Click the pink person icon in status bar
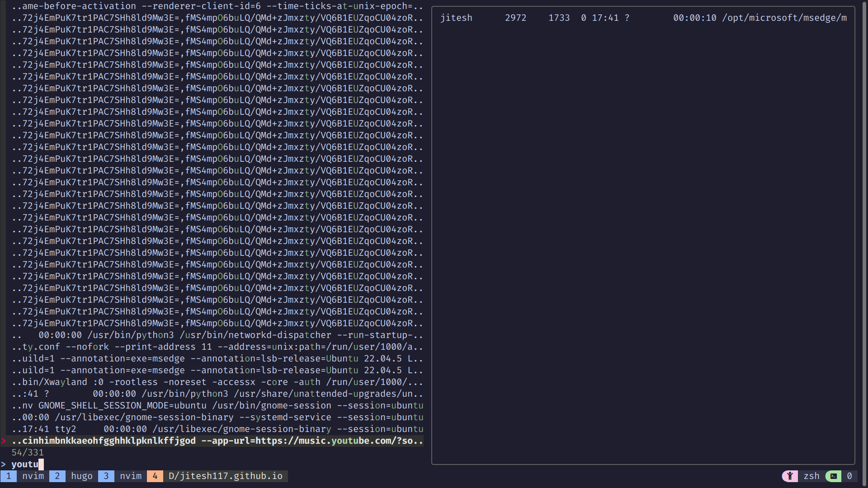 [789, 476]
